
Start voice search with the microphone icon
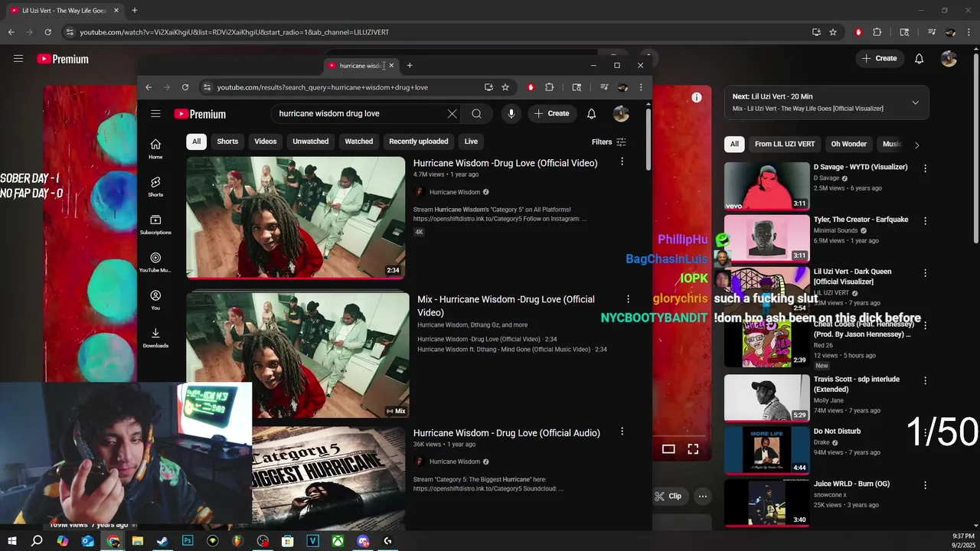click(511, 113)
